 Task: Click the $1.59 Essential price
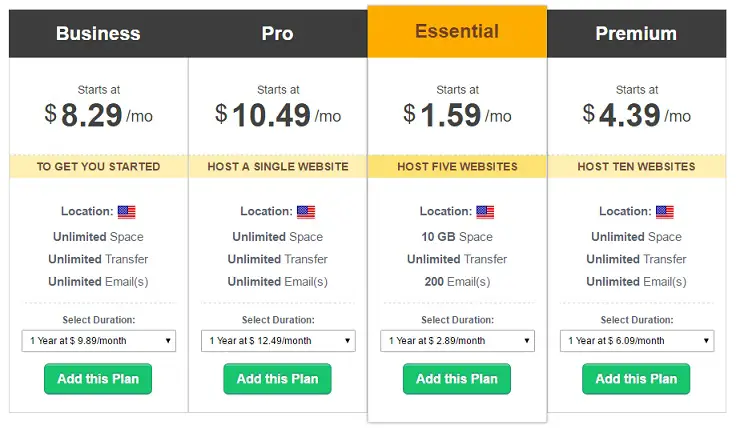(x=457, y=115)
